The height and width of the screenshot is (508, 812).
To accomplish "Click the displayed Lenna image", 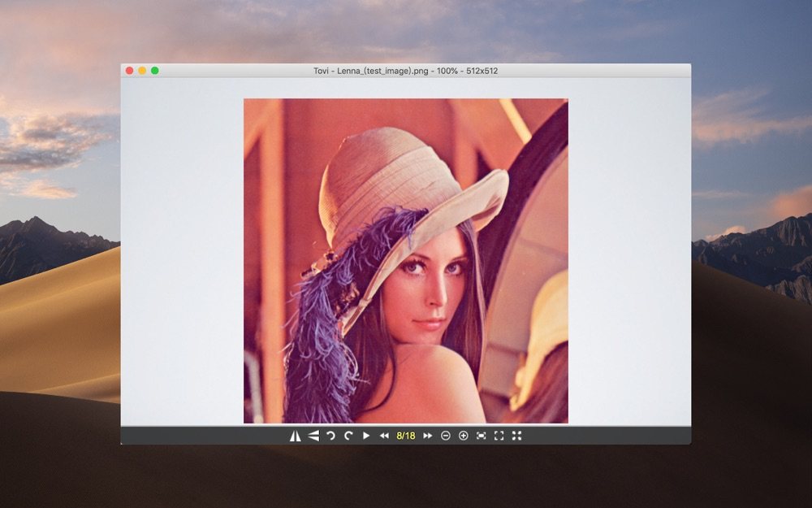I will (x=406, y=261).
